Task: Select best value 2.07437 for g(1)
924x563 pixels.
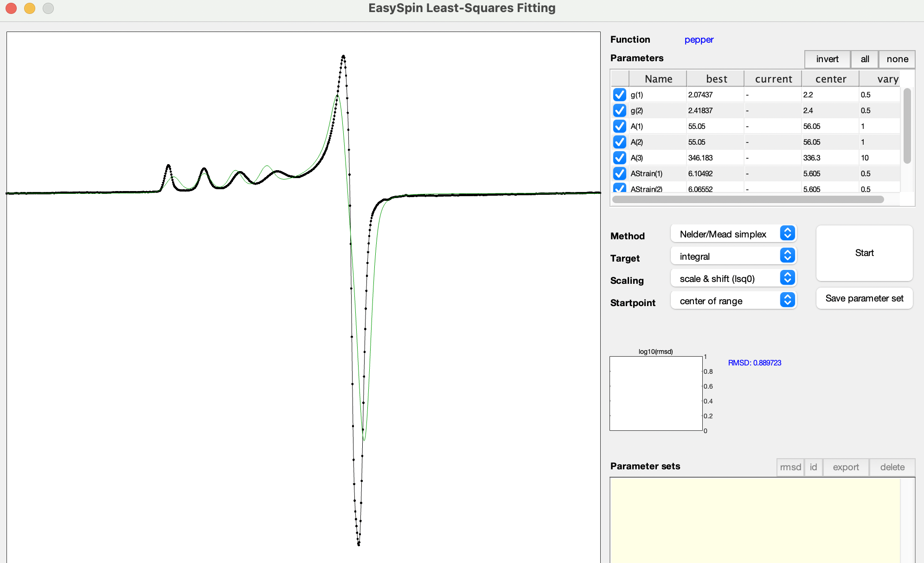Action: (x=715, y=95)
